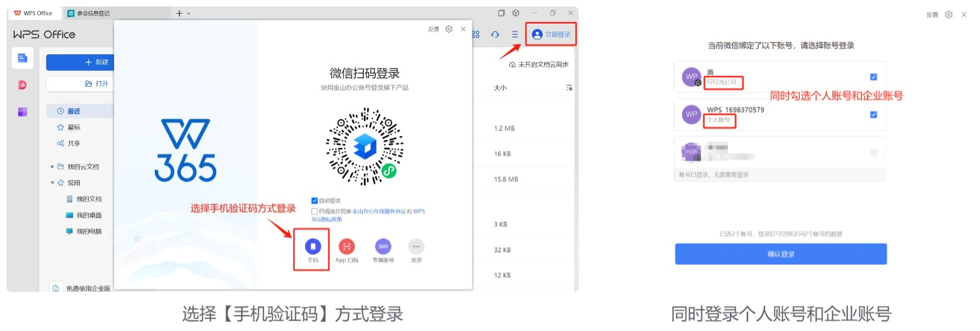
Task: Open settings gear in the WeChat login dialog
Action: pyautogui.click(x=449, y=29)
